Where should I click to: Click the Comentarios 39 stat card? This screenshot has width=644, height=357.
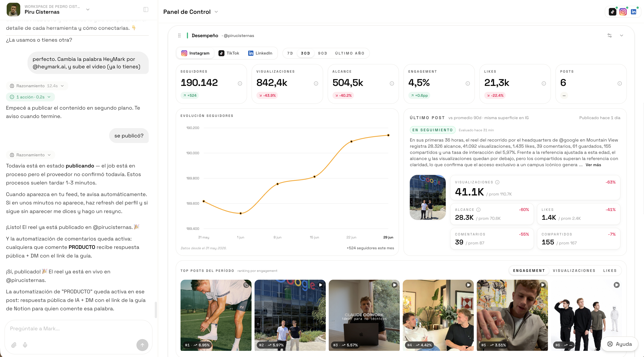[x=492, y=239]
